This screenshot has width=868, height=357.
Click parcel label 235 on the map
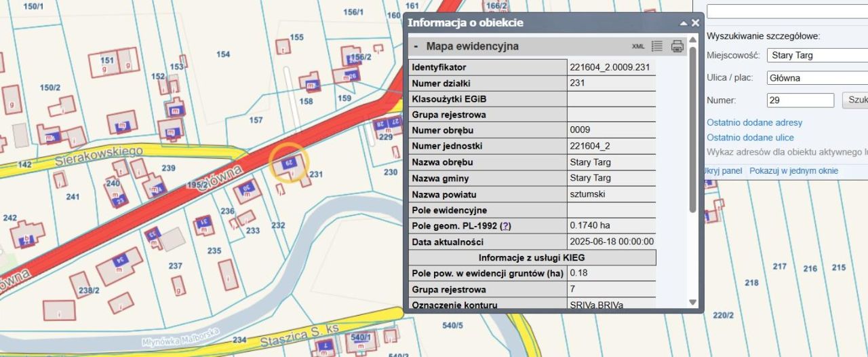[x=214, y=251]
